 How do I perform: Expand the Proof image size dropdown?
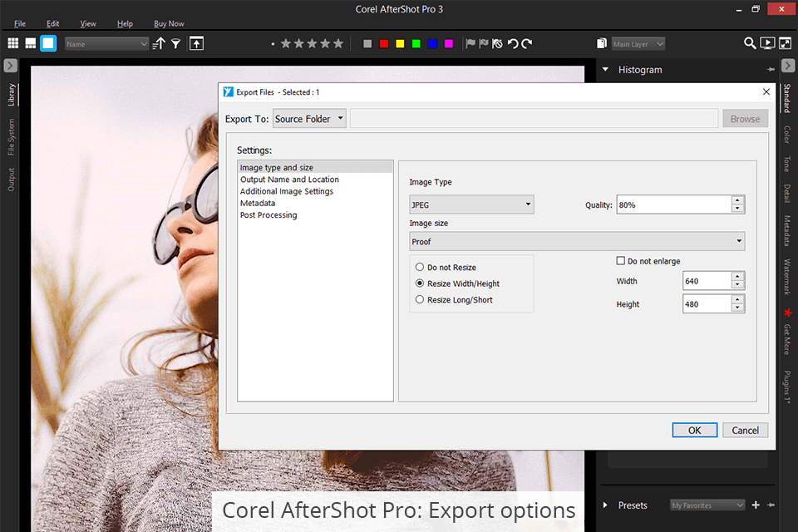click(x=577, y=241)
